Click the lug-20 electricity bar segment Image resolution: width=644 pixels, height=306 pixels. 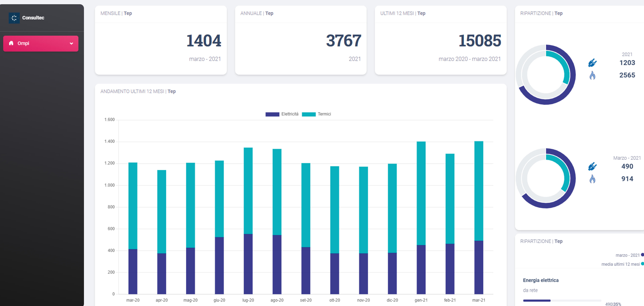coord(248,264)
